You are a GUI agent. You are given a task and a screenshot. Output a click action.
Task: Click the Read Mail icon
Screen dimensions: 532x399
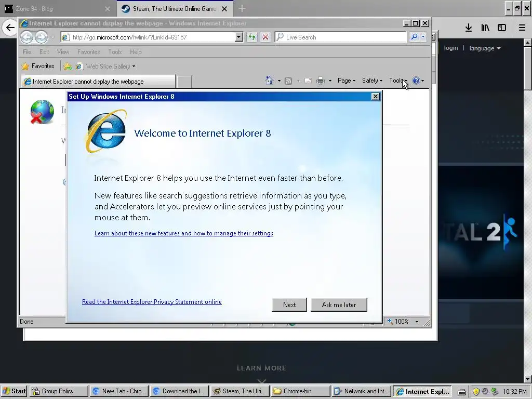pos(308,81)
